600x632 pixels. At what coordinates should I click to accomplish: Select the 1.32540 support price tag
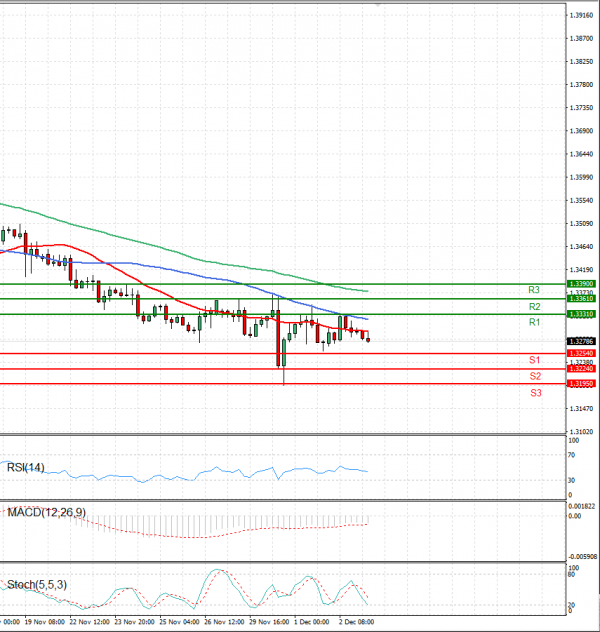tap(581, 353)
